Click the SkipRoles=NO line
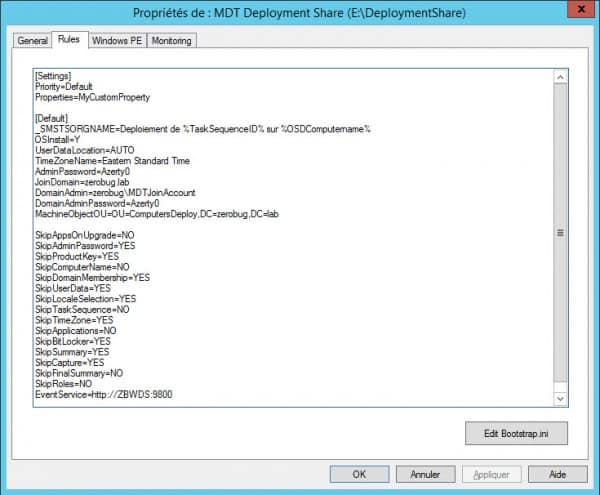 click(64, 384)
